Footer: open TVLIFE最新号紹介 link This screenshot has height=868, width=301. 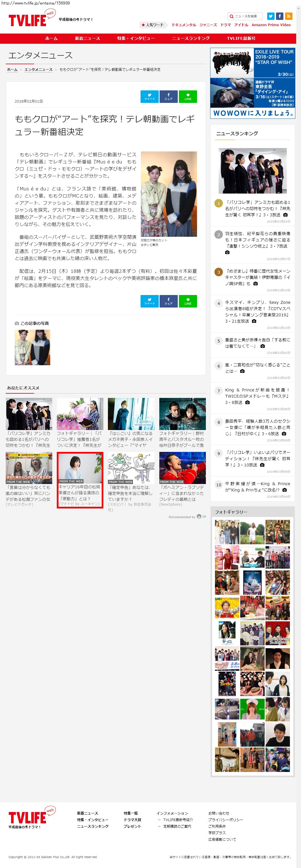(178, 820)
